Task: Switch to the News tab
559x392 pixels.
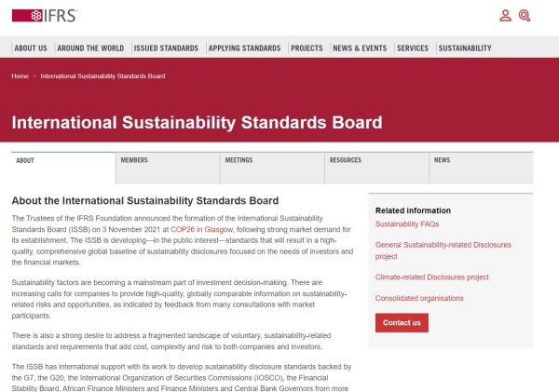Action: pos(482,168)
